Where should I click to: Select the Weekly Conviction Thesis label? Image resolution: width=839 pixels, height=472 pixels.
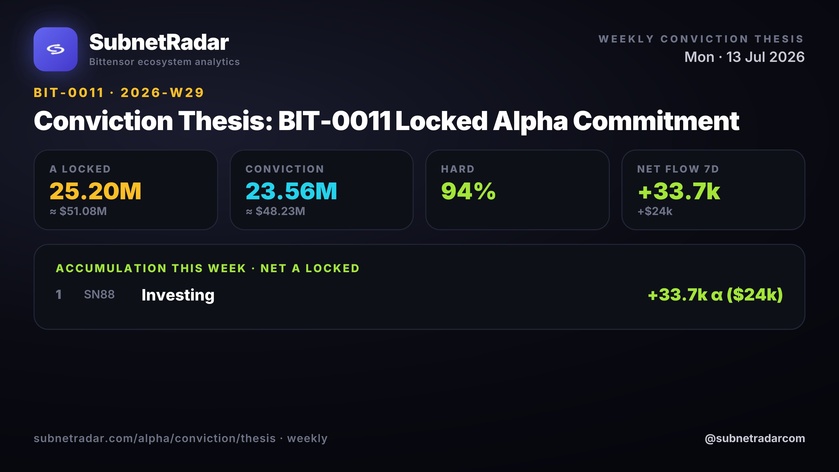point(701,39)
